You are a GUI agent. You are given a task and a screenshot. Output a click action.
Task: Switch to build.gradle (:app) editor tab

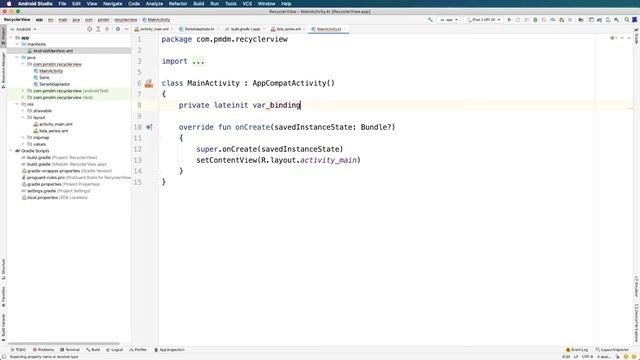[245, 29]
